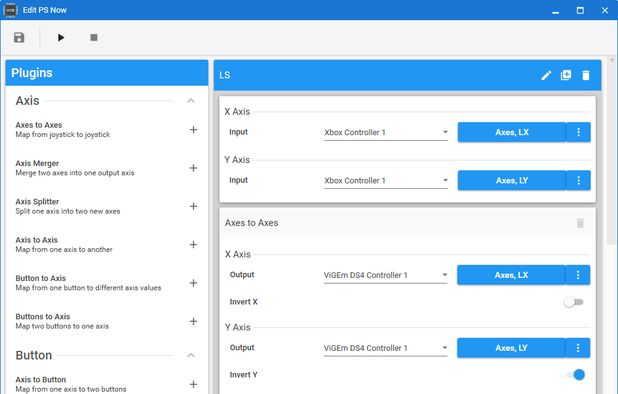This screenshot has height=394, width=618.
Task: Add the Axis Merger plugin
Action: [193, 168]
